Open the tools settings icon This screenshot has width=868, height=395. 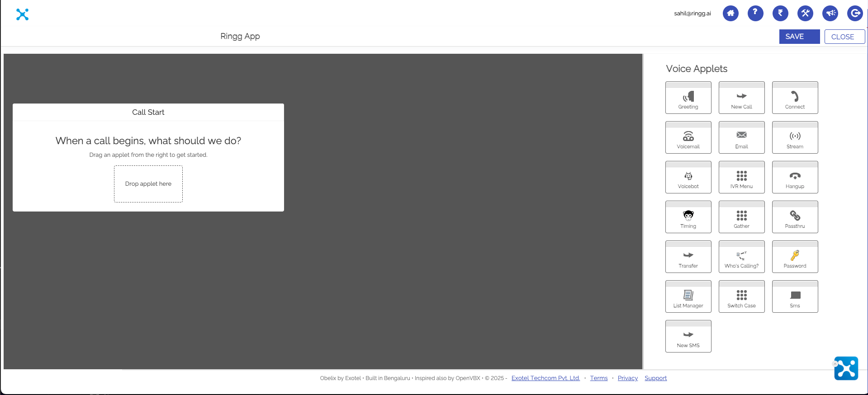805,13
